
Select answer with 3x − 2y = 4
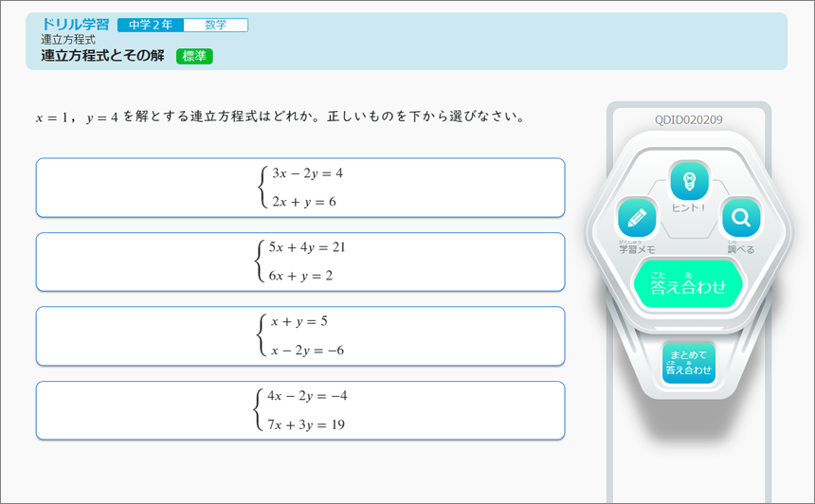pos(300,188)
